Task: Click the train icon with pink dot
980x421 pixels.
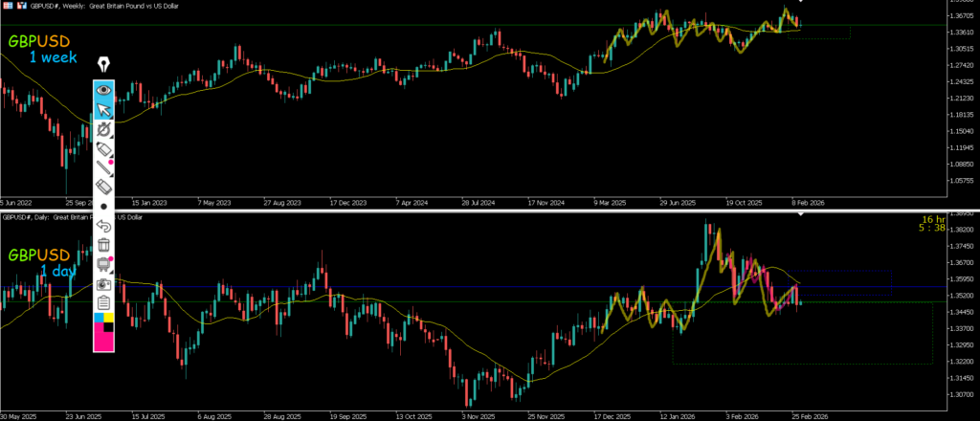Action: (x=104, y=265)
